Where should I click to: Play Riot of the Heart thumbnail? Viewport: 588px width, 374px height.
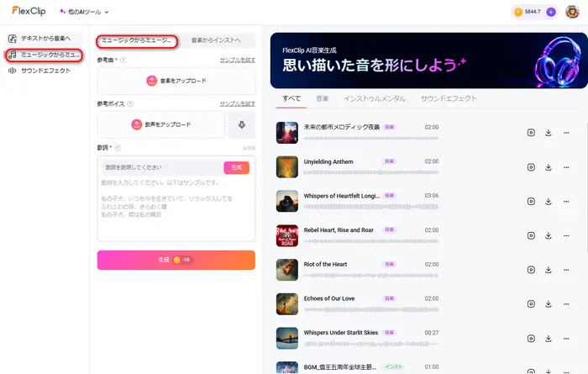coord(287,270)
